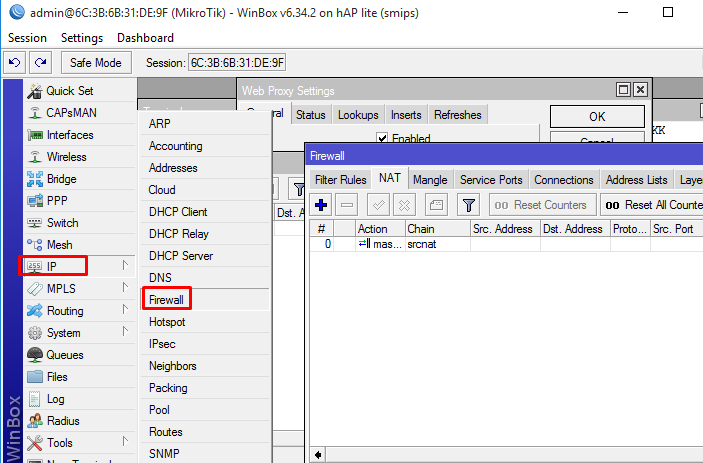Click the Reset Counters button
Image resolution: width=703 pixels, height=463 pixels.
(x=541, y=205)
